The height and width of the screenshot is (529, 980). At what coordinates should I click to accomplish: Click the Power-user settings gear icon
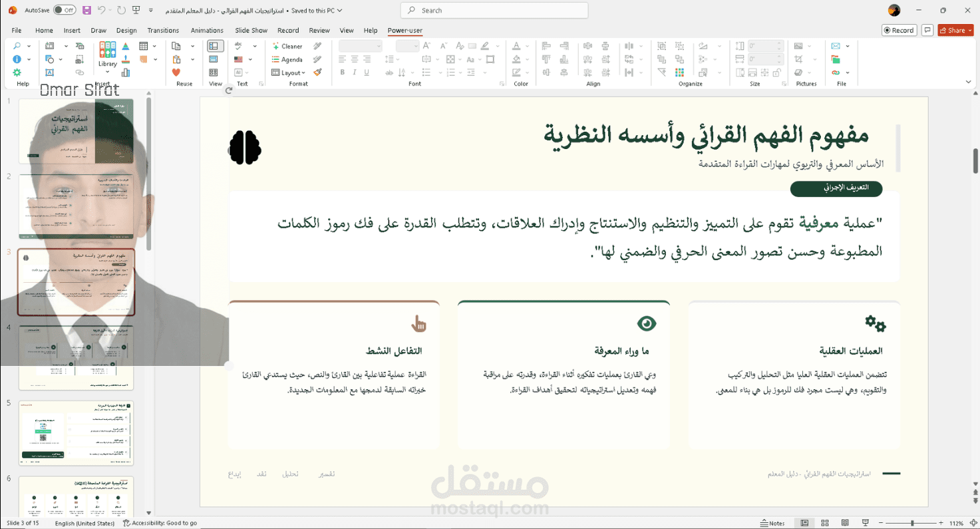tap(17, 73)
